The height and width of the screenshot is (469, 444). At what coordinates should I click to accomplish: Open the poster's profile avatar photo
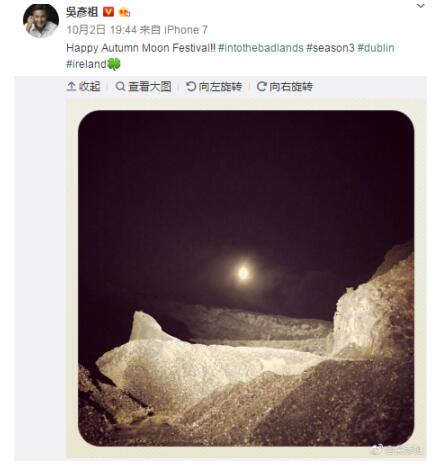click(x=41, y=21)
